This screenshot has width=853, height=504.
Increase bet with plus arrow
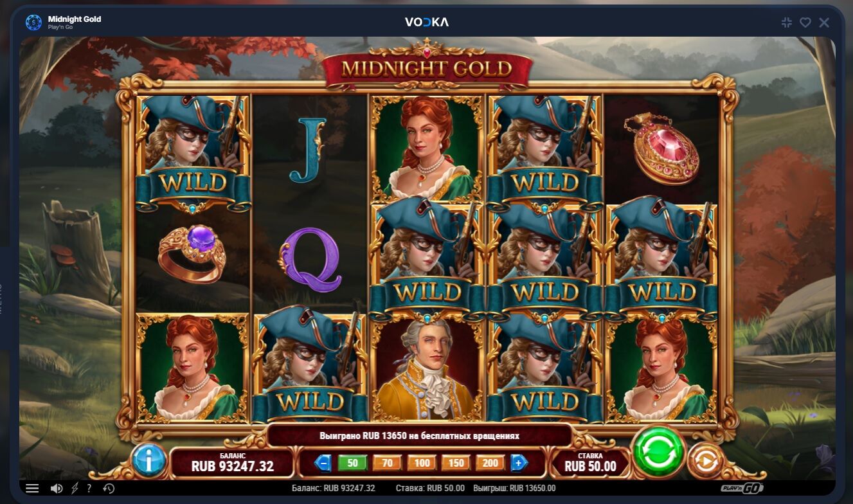(x=519, y=462)
